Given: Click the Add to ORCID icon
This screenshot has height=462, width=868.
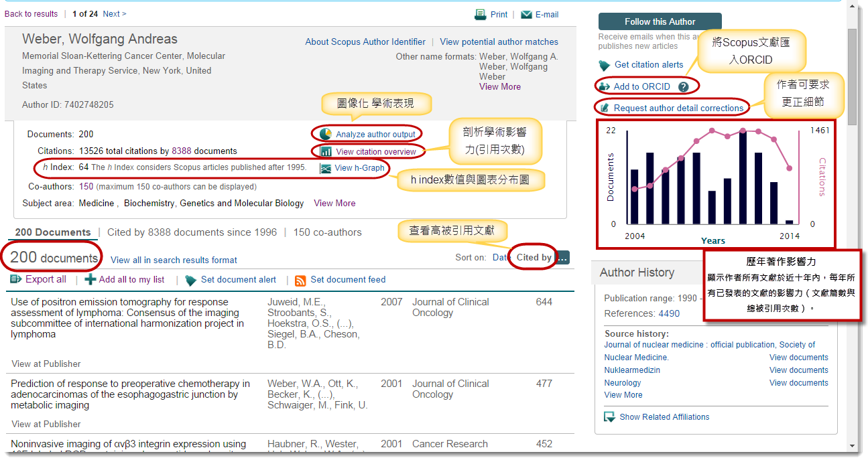Looking at the screenshot, I should pyautogui.click(x=604, y=86).
